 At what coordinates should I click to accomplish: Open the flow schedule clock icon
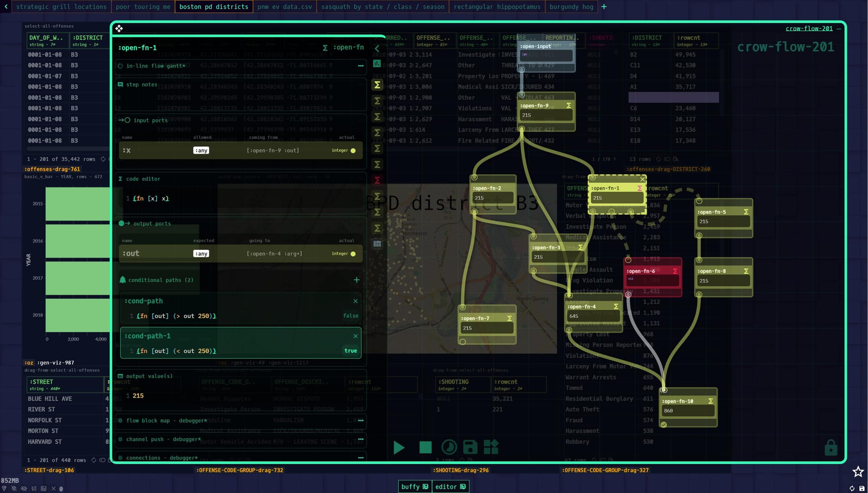click(x=449, y=447)
